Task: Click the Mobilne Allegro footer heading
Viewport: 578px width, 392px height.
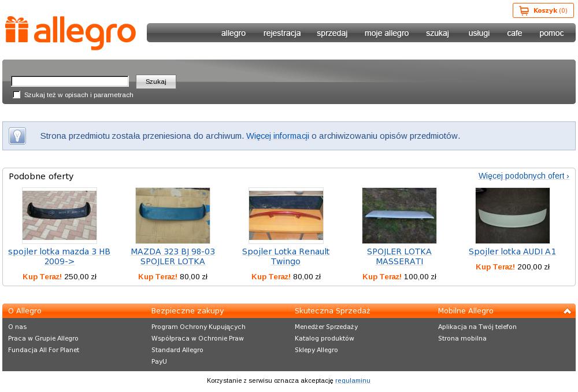Action: pos(465,311)
